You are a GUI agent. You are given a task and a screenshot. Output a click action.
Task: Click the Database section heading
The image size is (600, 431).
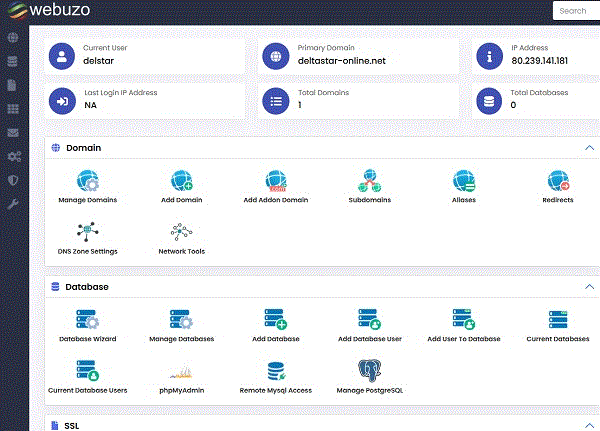(87, 287)
